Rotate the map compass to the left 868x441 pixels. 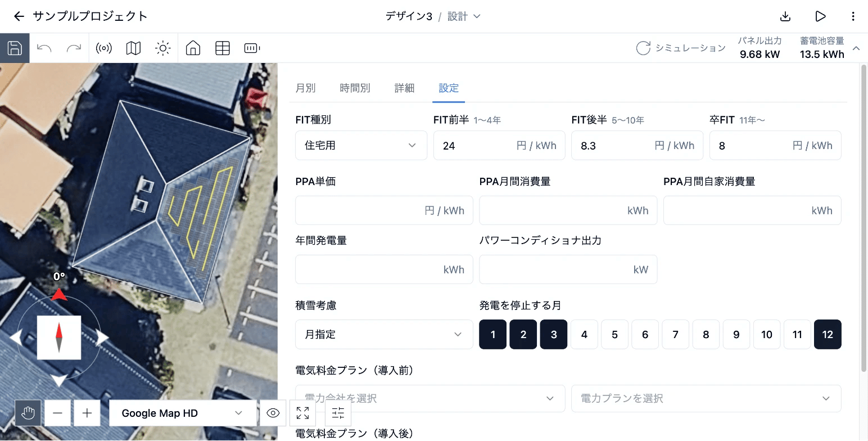click(x=16, y=337)
